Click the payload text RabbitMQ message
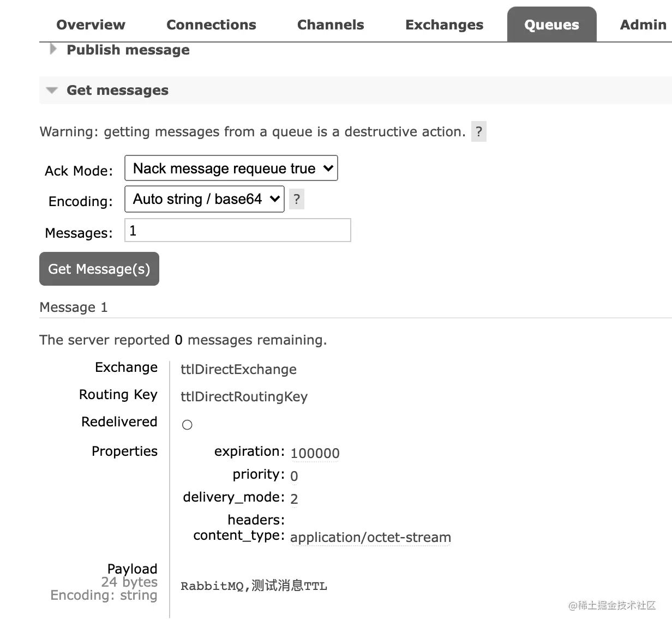Image resolution: width=672 pixels, height=627 pixels. (x=254, y=586)
